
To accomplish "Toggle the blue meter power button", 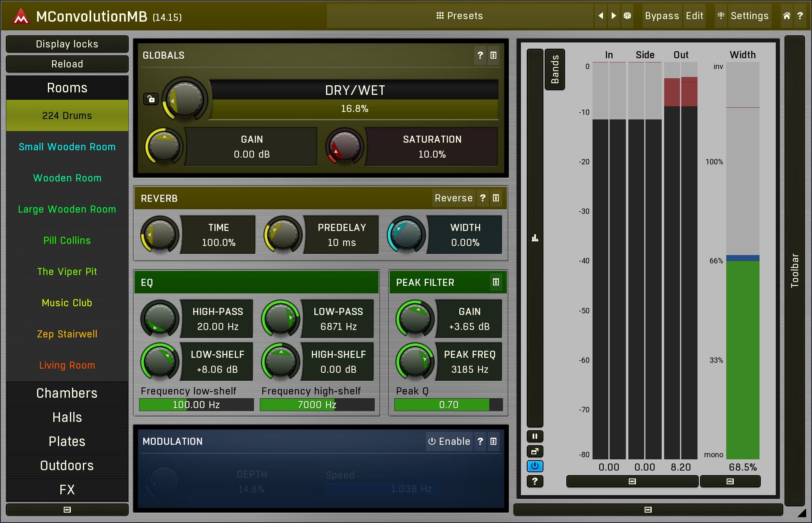I will point(535,466).
